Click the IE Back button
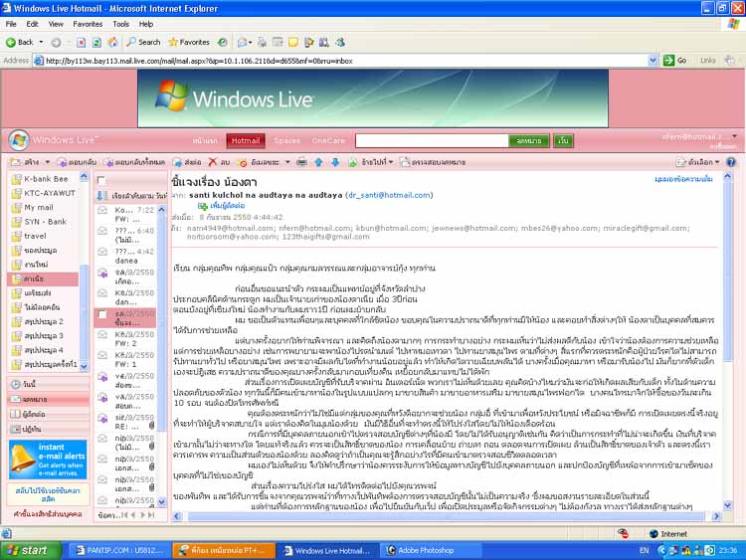 [20, 43]
